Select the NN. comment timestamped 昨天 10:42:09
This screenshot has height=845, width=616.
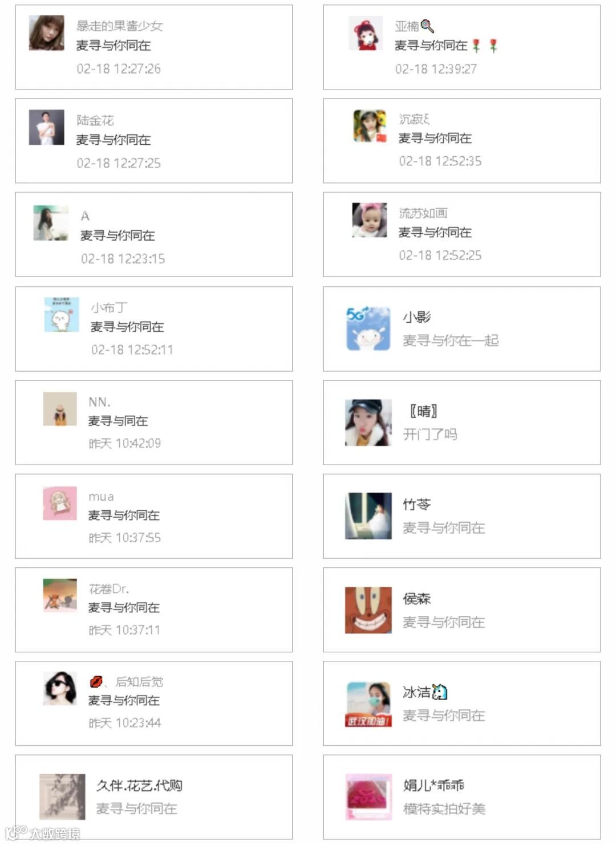pos(154,422)
